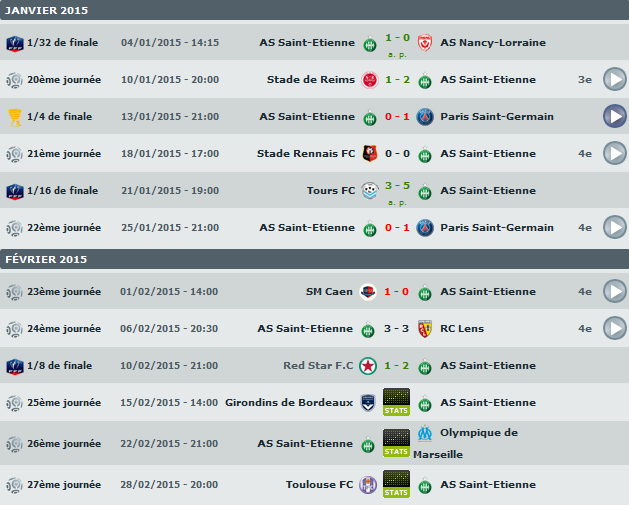Viewport: 629px width, 505px height.
Task: Open the 3 - 5 Tours FC score
Action: point(396,186)
